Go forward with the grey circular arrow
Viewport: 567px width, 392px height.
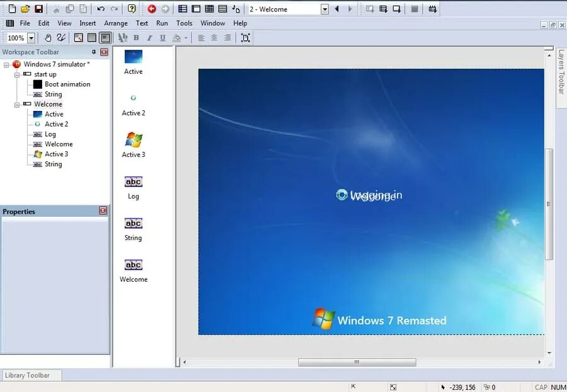coord(165,9)
